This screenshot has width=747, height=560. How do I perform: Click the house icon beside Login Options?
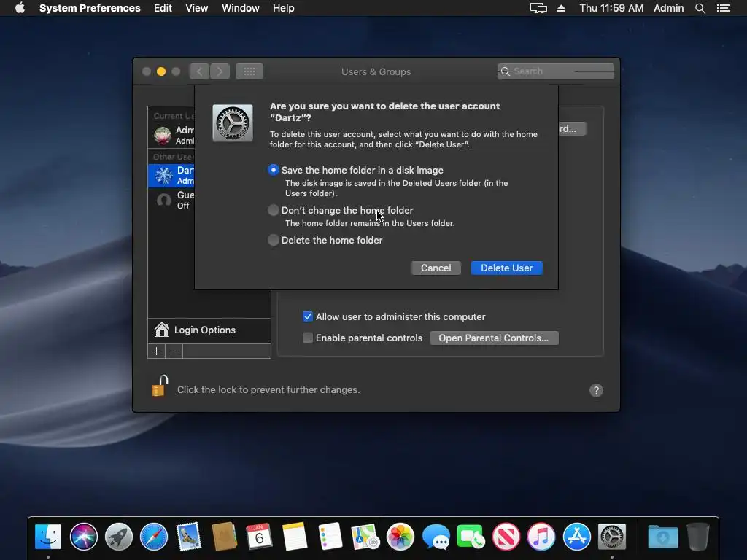tap(161, 330)
